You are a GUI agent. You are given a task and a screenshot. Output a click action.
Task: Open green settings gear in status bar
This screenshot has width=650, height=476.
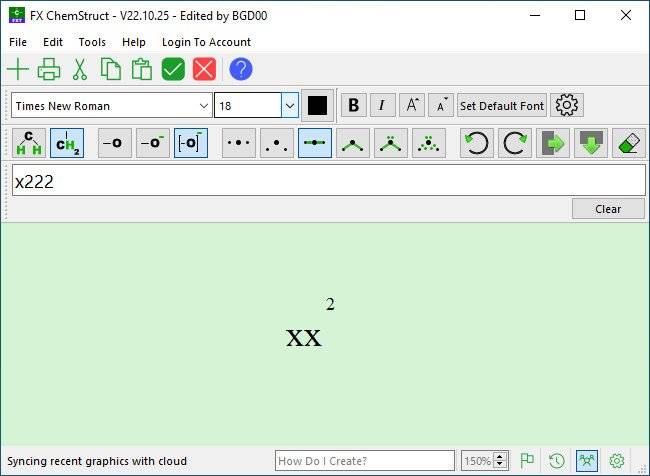tap(617, 460)
